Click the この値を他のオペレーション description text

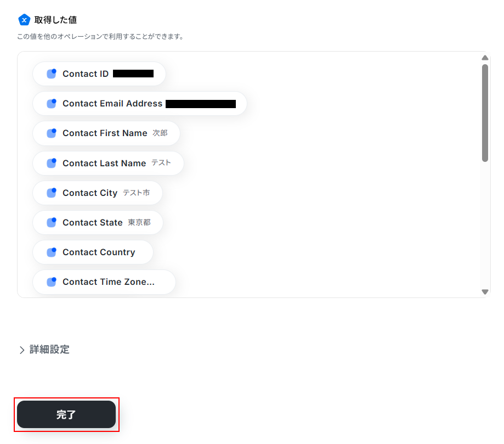pos(100,36)
